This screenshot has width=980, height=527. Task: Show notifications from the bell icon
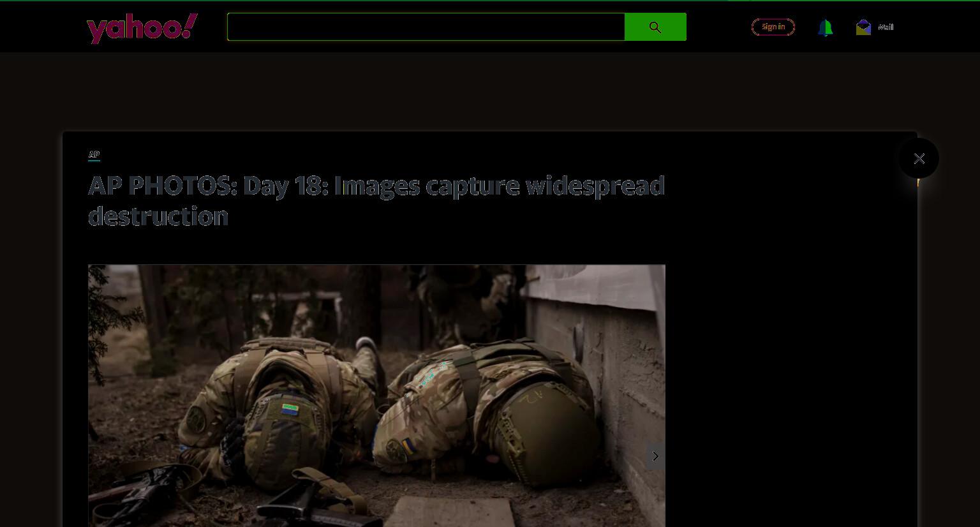(825, 27)
